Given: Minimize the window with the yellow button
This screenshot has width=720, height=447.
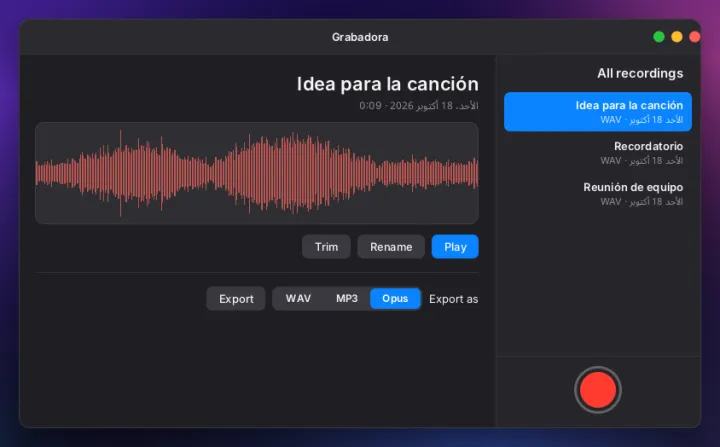Looking at the screenshot, I should [x=676, y=37].
